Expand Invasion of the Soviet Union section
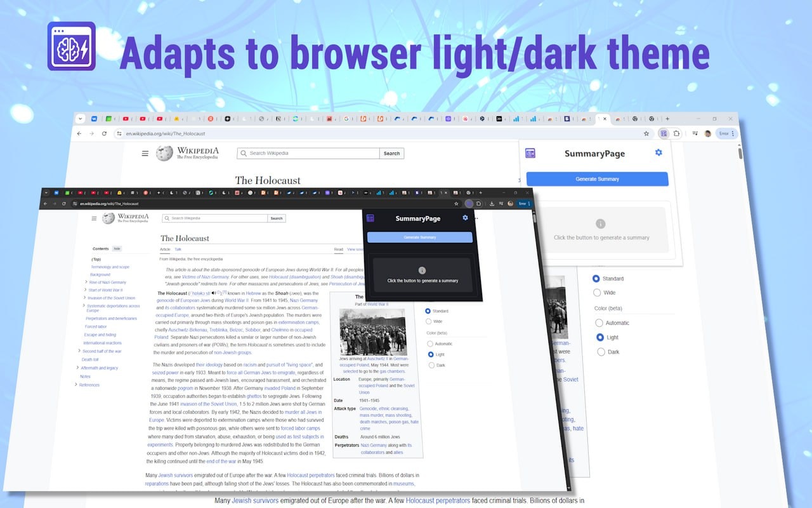Image resolution: width=812 pixels, height=508 pixels. click(84, 298)
